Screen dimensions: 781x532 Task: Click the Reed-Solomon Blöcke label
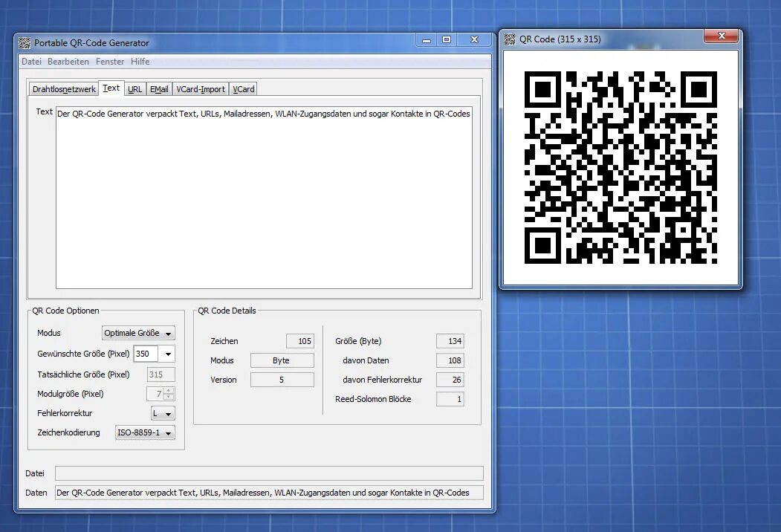(x=373, y=400)
